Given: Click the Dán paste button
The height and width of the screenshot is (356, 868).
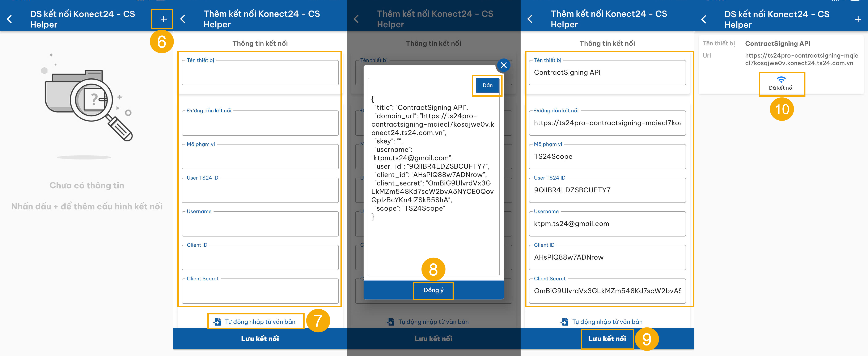Looking at the screenshot, I should click(x=487, y=85).
